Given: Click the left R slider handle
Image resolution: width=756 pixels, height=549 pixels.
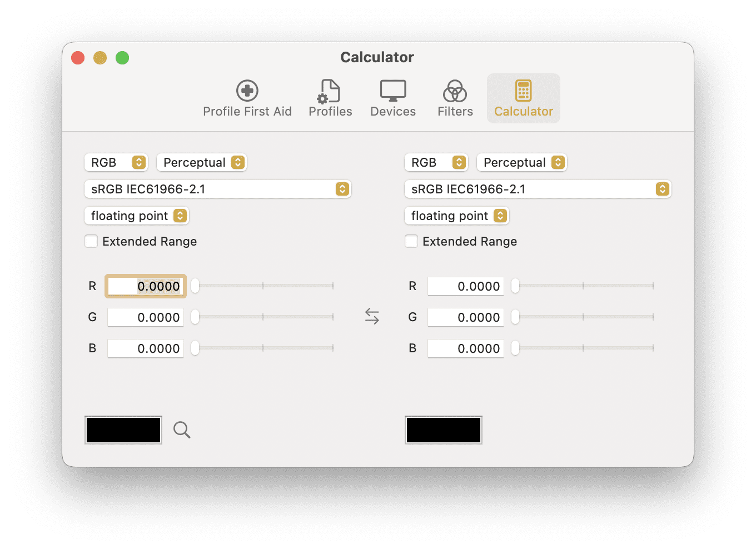Looking at the screenshot, I should pos(195,286).
